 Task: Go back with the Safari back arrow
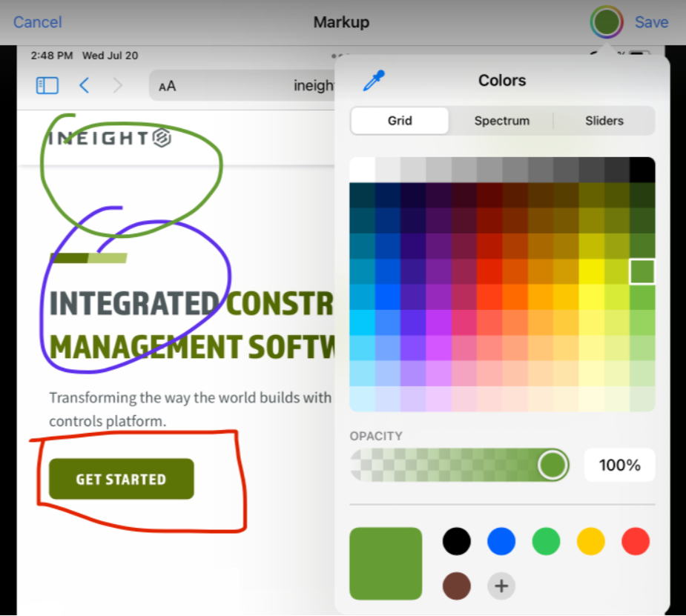(85, 85)
